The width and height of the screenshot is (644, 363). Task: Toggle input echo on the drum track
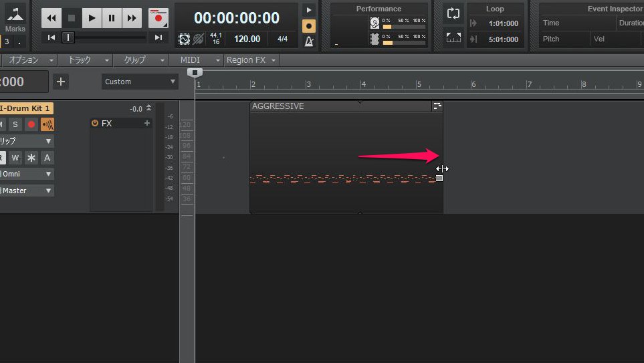point(47,124)
